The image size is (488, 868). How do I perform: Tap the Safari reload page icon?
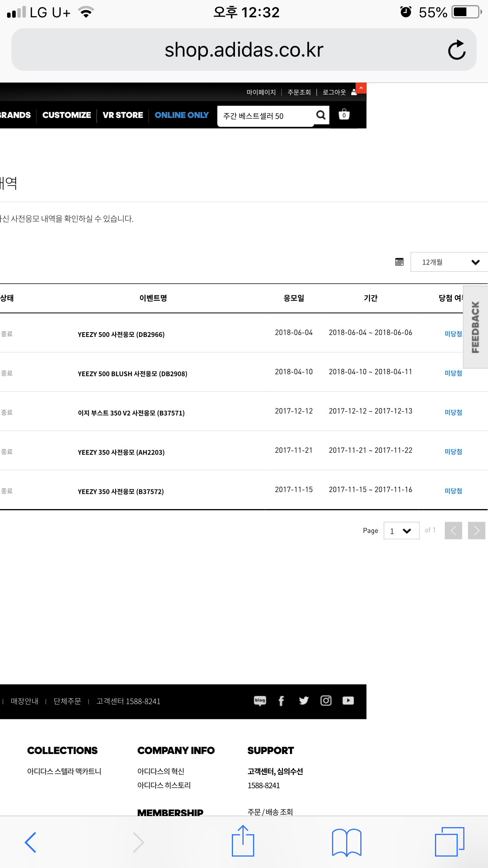pos(457,50)
